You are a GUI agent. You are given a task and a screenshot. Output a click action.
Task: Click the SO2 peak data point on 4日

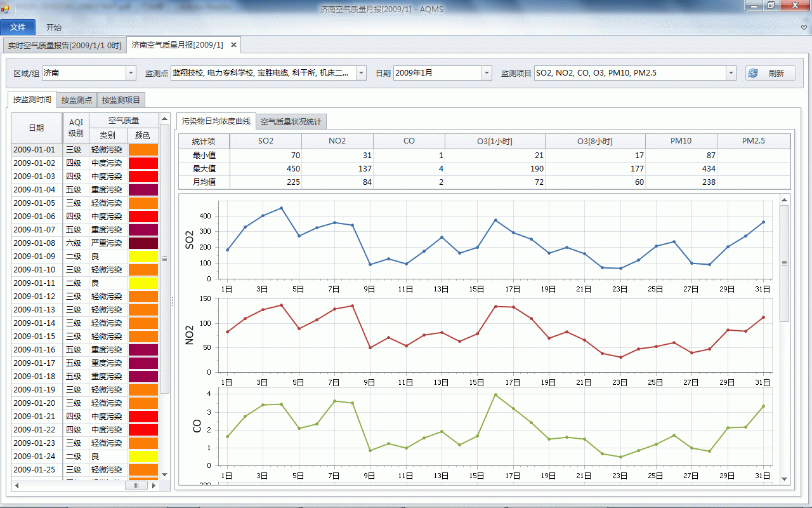(x=281, y=208)
